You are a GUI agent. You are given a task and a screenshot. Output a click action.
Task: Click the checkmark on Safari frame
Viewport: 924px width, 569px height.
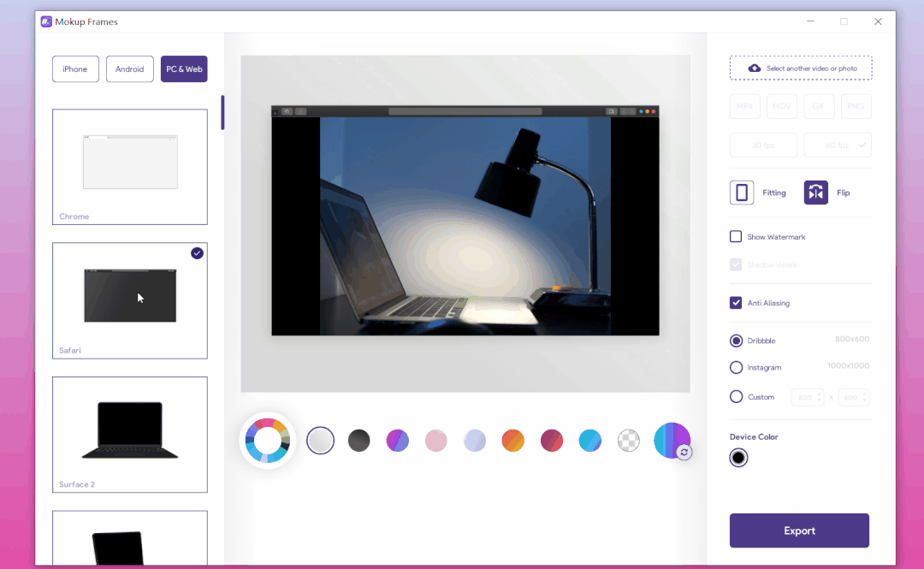coord(197,253)
